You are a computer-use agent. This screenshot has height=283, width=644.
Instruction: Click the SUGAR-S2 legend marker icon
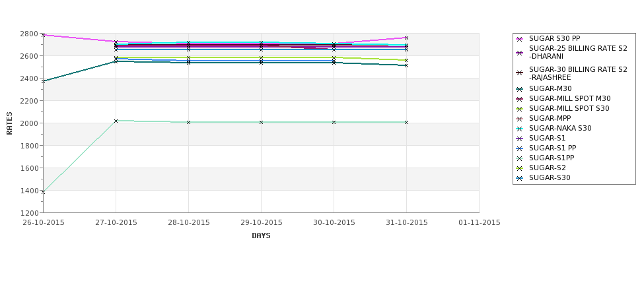click(519, 168)
